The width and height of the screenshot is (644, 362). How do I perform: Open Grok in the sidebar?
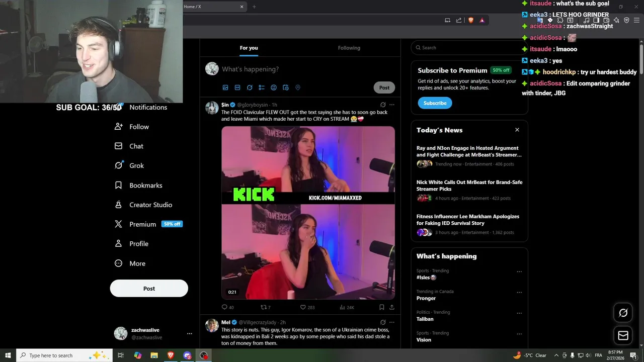coord(129,165)
